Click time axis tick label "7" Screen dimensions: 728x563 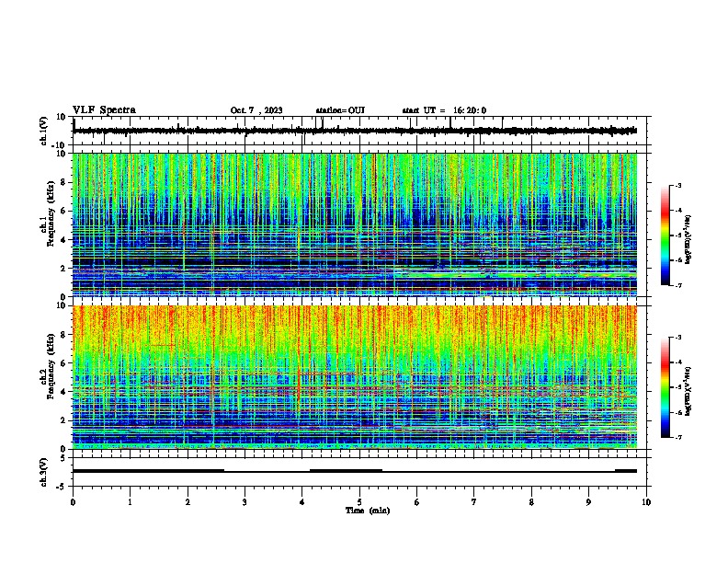point(474,502)
